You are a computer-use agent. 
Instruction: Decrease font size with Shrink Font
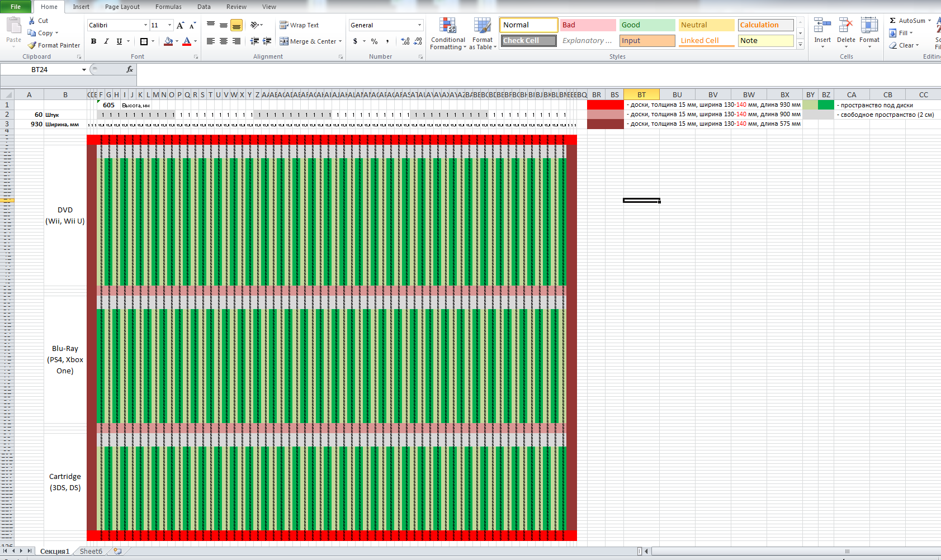coord(192,25)
